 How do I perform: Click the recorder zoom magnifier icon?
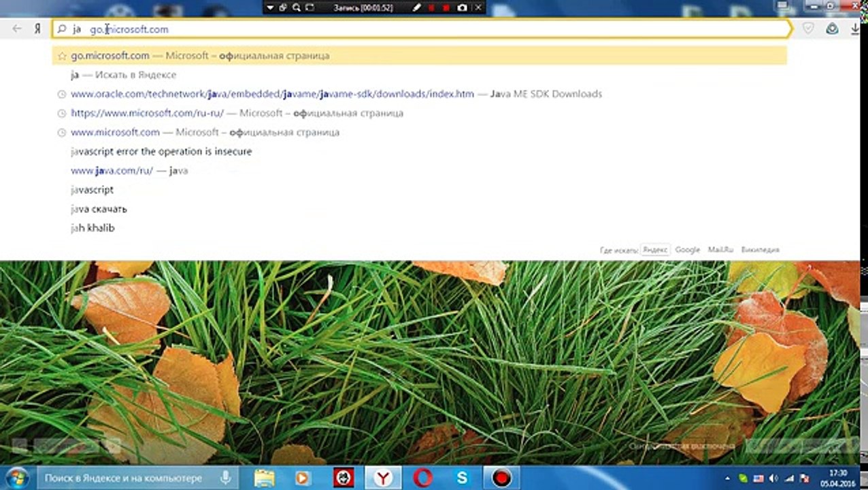(x=297, y=7)
